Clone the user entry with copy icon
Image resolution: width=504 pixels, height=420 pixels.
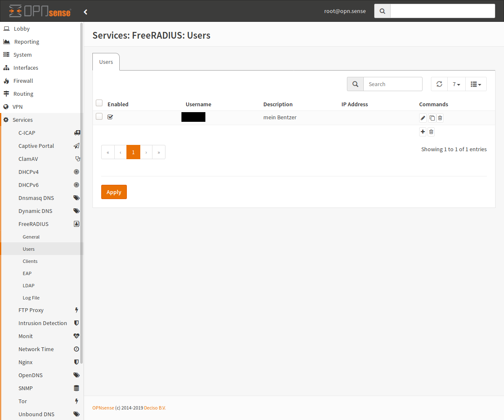pyautogui.click(x=432, y=118)
